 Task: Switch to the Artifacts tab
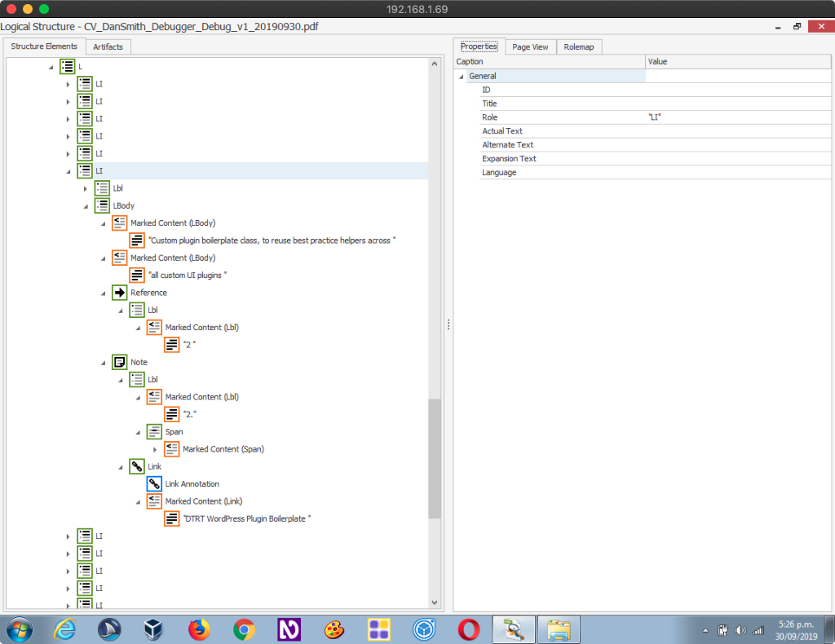click(108, 47)
